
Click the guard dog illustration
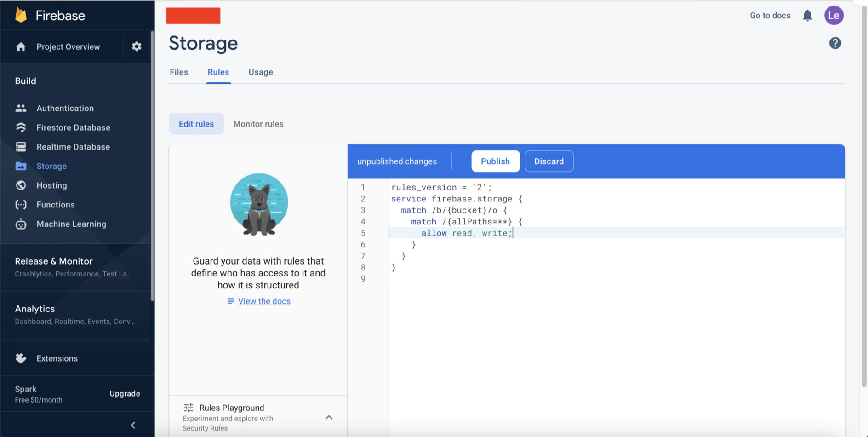pyautogui.click(x=259, y=205)
